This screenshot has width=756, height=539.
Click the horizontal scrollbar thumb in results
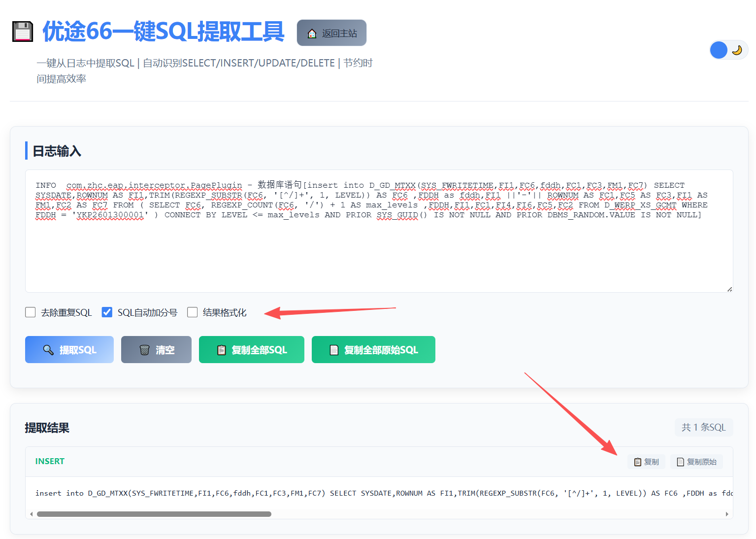[154, 514]
